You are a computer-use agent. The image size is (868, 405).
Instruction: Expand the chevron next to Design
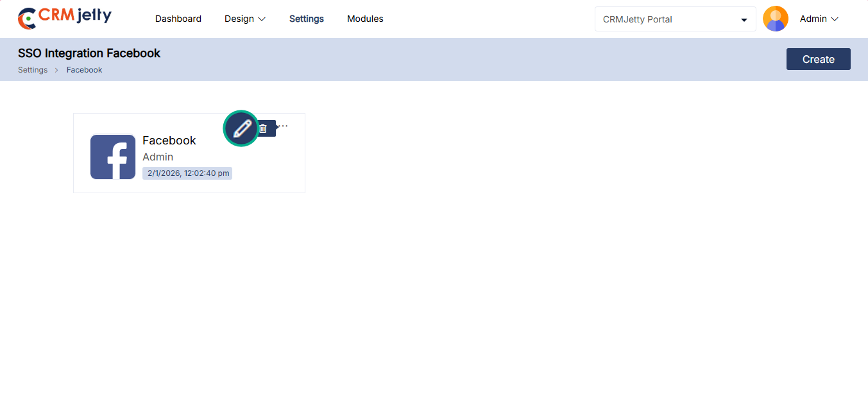coord(262,19)
